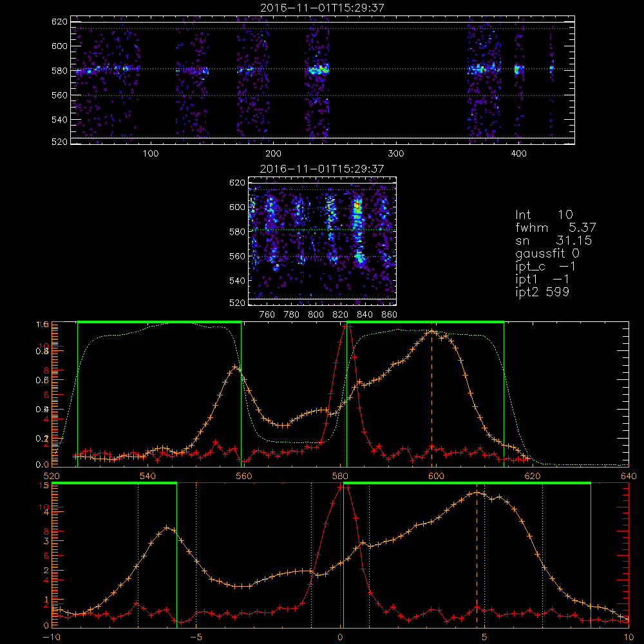
Task: Click x-axis label 640 on profile plot
Action: (x=629, y=477)
